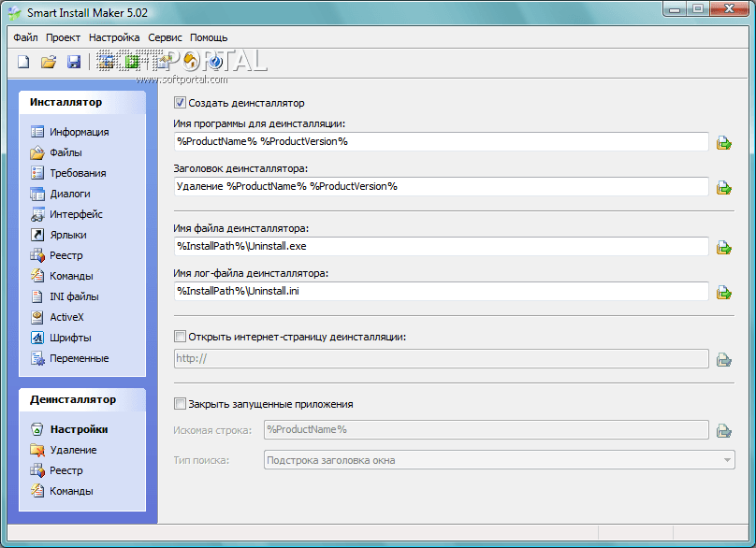Open the options toolbar icon

164,62
